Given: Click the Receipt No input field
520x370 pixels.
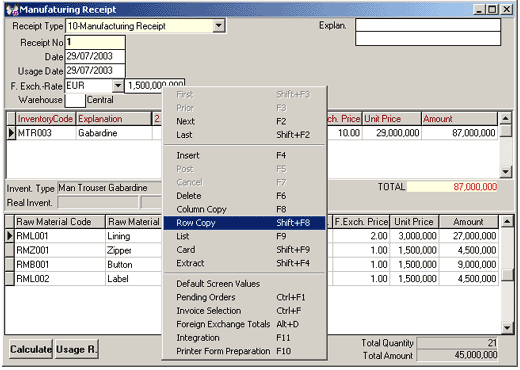Looking at the screenshot, I should (x=95, y=42).
